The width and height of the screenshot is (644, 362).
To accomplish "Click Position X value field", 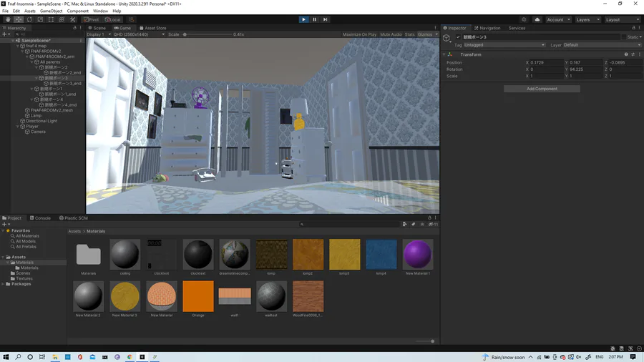I will coord(546,63).
